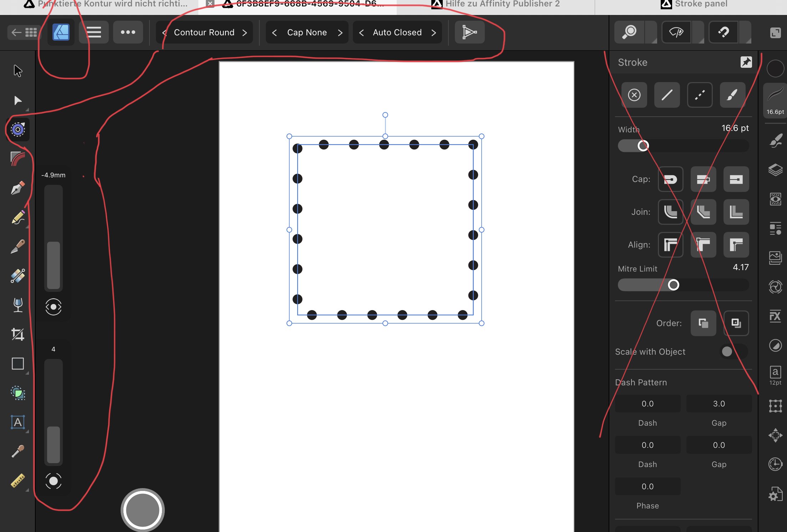This screenshot has height=532, width=787.
Task: Set Order to draw stroke behind
Action: (703, 323)
